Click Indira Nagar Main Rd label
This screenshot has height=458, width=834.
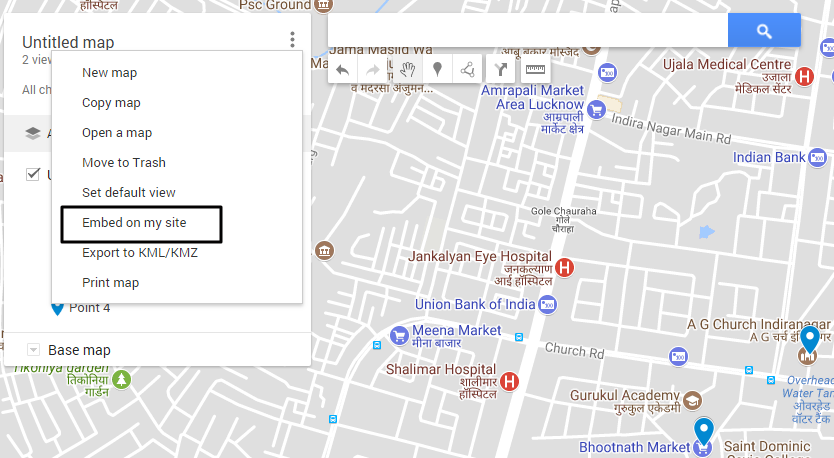[671, 129]
